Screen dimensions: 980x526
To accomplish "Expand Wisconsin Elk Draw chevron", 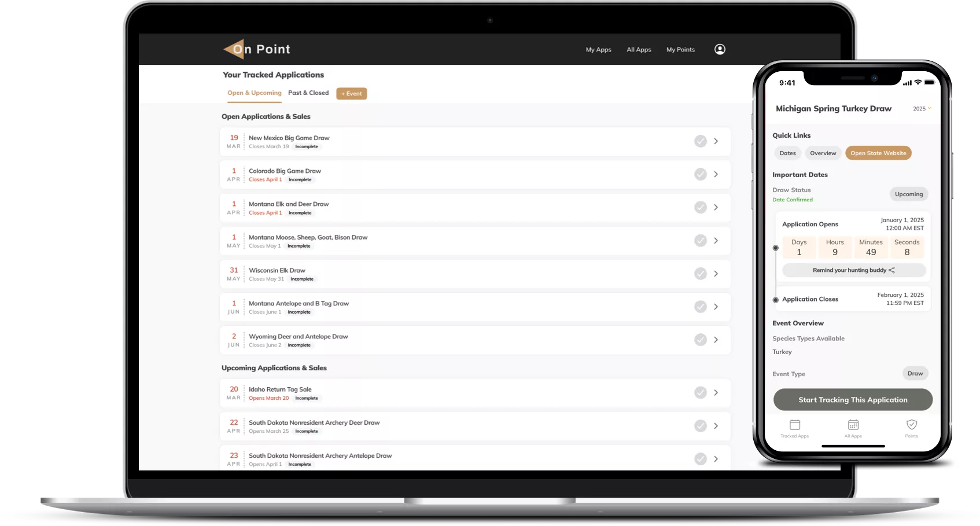I will [x=716, y=273].
